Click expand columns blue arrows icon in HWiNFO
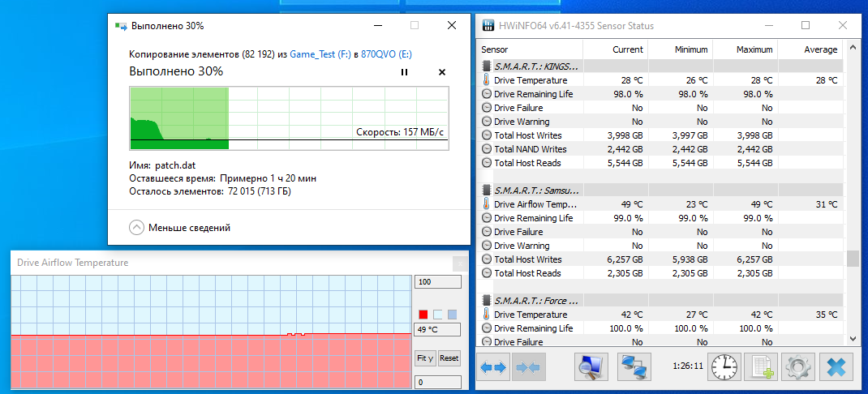 493,367
